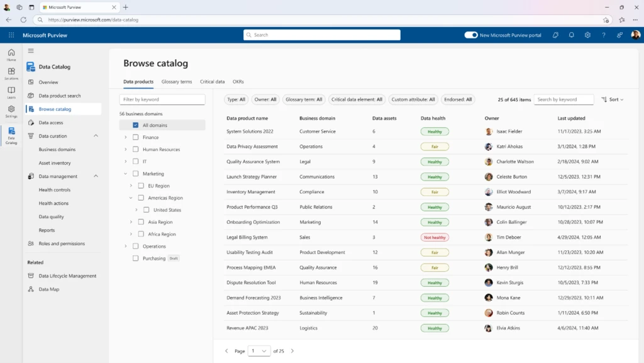
Task: Select the Solutions icon in left rail
Action: pos(11,71)
